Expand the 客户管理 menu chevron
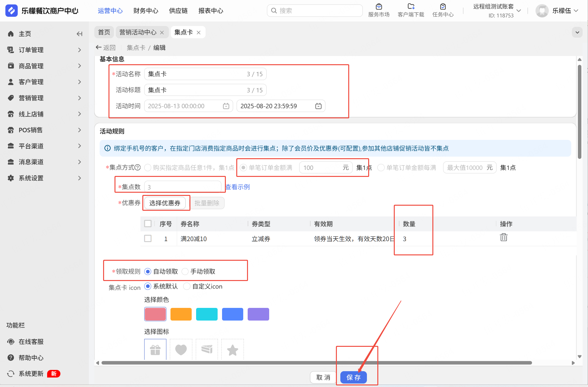This screenshot has width=588, height=387. point(80,82)
